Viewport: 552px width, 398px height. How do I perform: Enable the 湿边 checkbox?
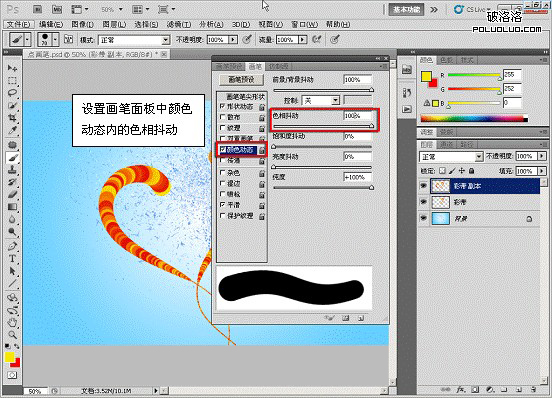click(222, 183)
